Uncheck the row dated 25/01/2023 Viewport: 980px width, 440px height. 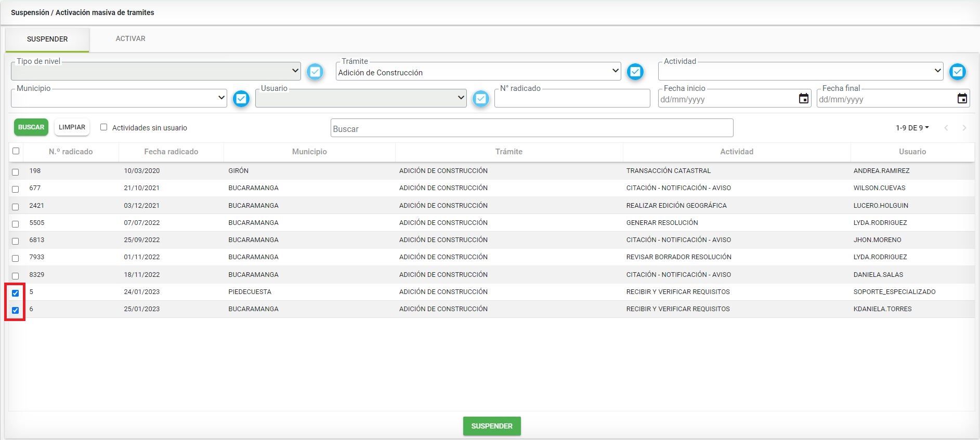pos(16,310)
